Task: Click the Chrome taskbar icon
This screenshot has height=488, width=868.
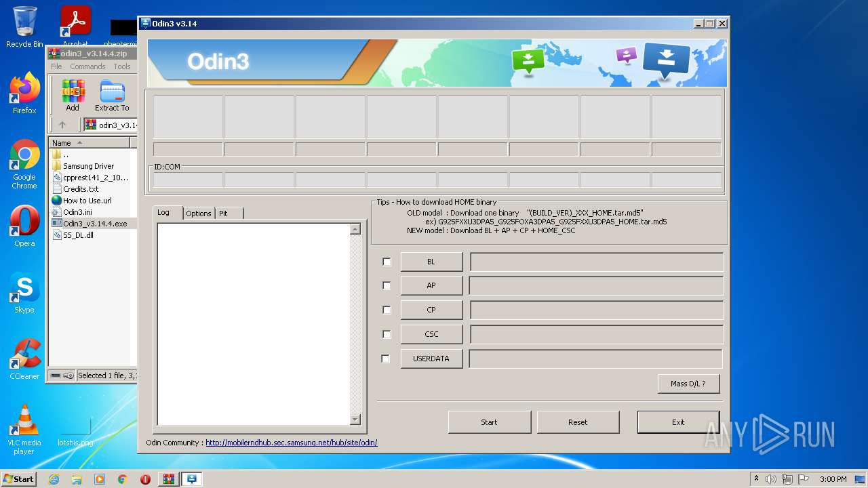Action: tap(122, 479)
